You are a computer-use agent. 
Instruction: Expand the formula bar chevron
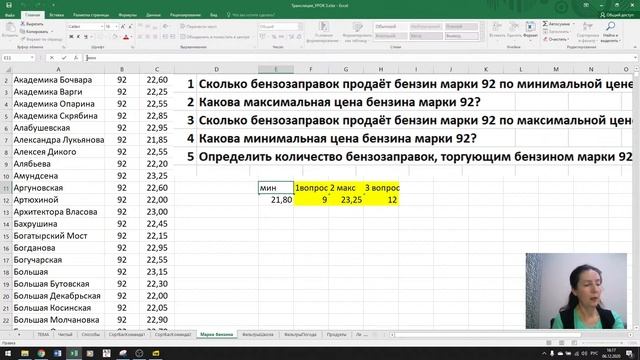pyautogui.click(x=636, y=58)
